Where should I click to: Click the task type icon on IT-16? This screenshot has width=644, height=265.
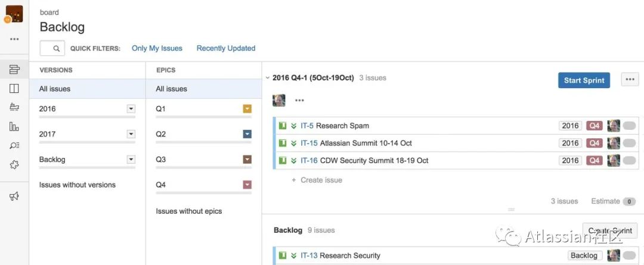283,160
